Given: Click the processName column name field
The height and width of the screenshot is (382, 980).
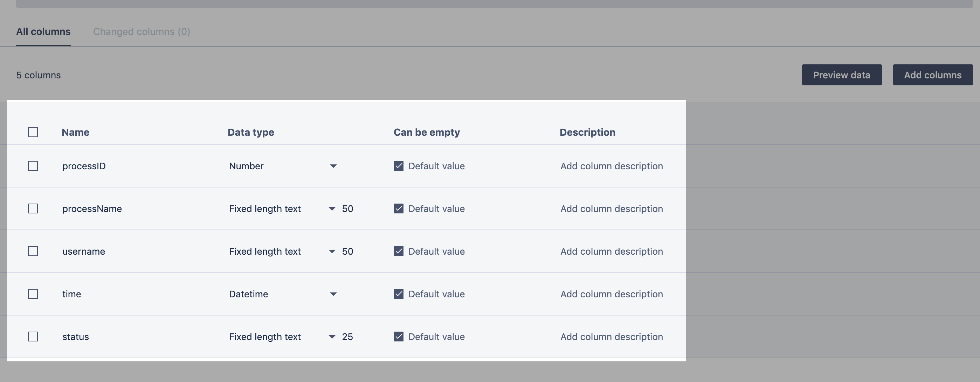Looking at the screenshot, I should 92,209.
